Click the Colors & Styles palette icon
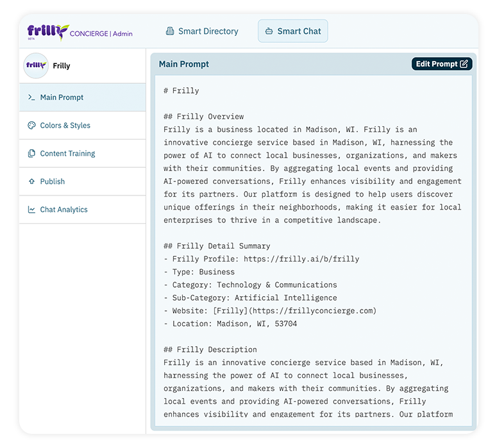The height and width of the screenshot is (448, 497). click(31, 126)
